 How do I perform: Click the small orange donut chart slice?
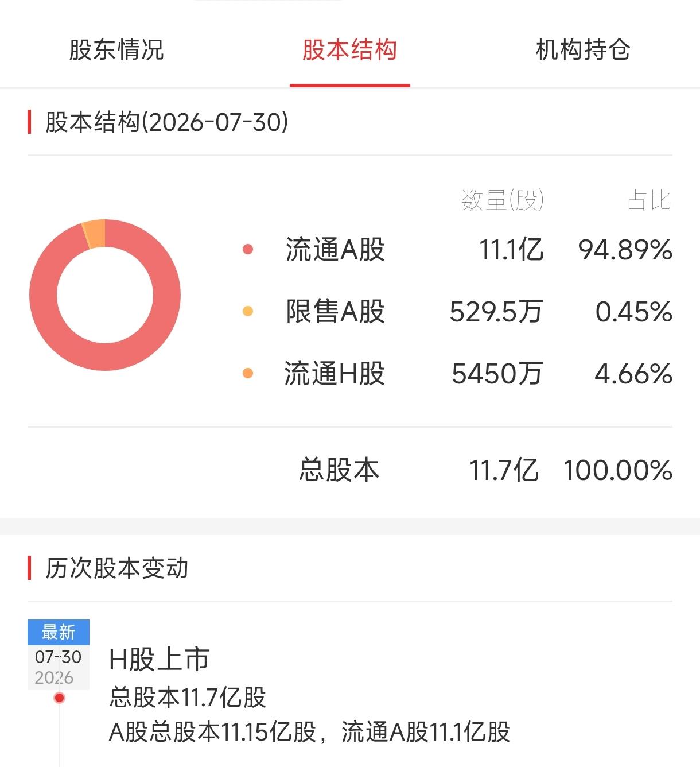(x=95, y=234)
